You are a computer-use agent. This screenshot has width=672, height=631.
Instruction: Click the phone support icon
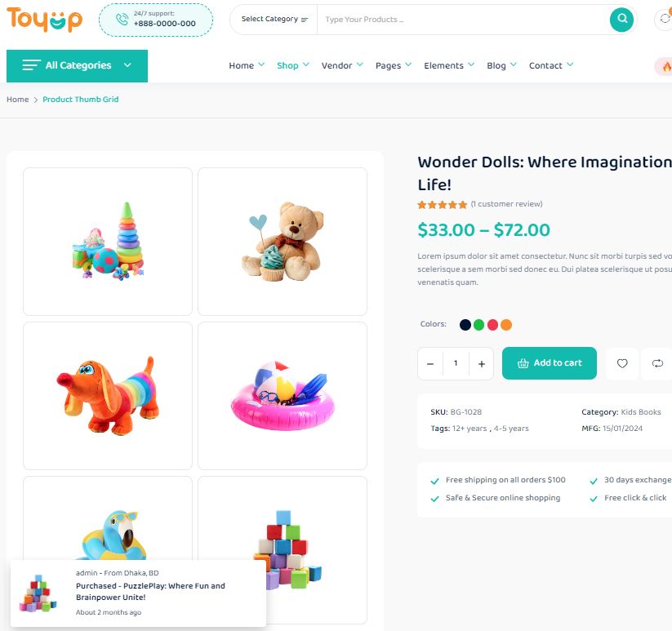tap(122, 20)
